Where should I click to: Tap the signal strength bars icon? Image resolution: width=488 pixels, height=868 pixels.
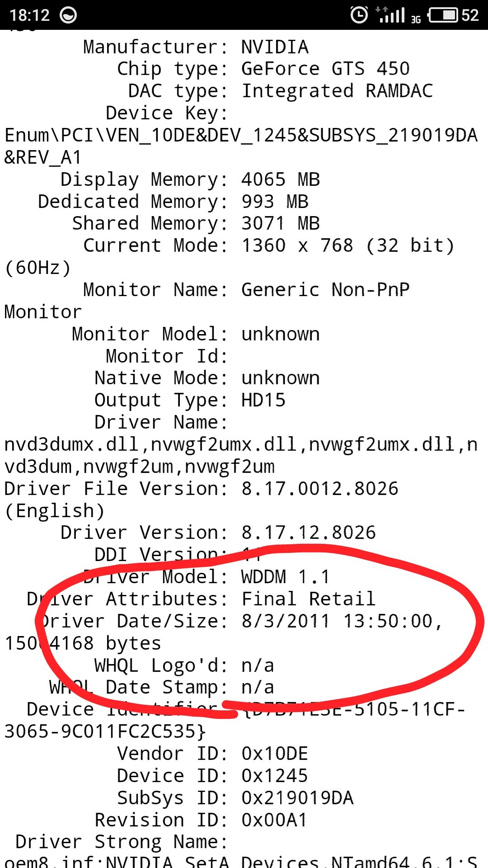(391, 15)
